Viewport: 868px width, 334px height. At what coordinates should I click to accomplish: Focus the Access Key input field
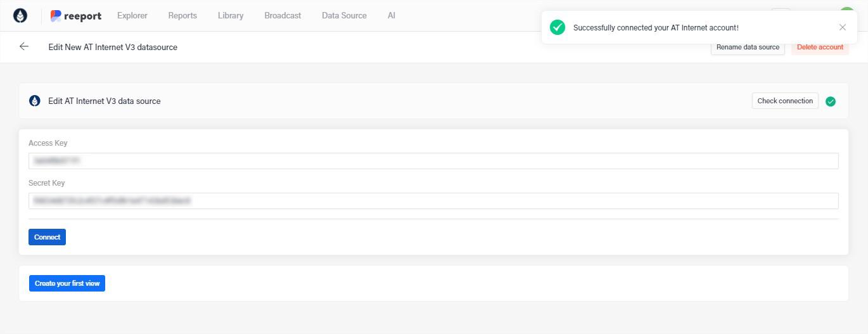(433, 161)
